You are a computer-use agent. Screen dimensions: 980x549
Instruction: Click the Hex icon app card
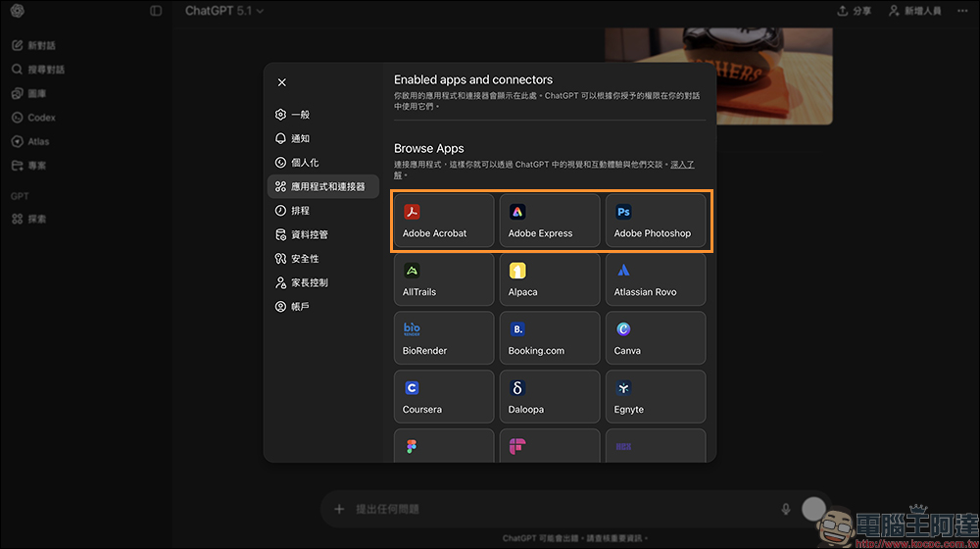[656, 446]
